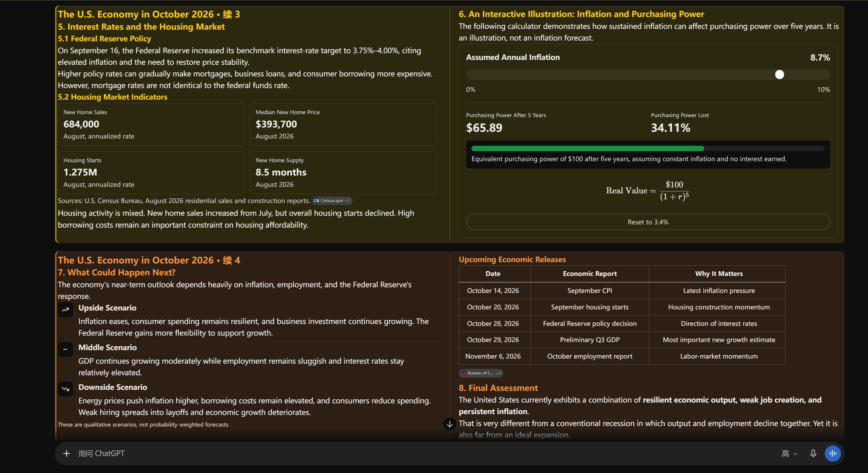The image size is (868, 473).
Task: Click the Upcoming Economic Releases heading
Action: 512,259
